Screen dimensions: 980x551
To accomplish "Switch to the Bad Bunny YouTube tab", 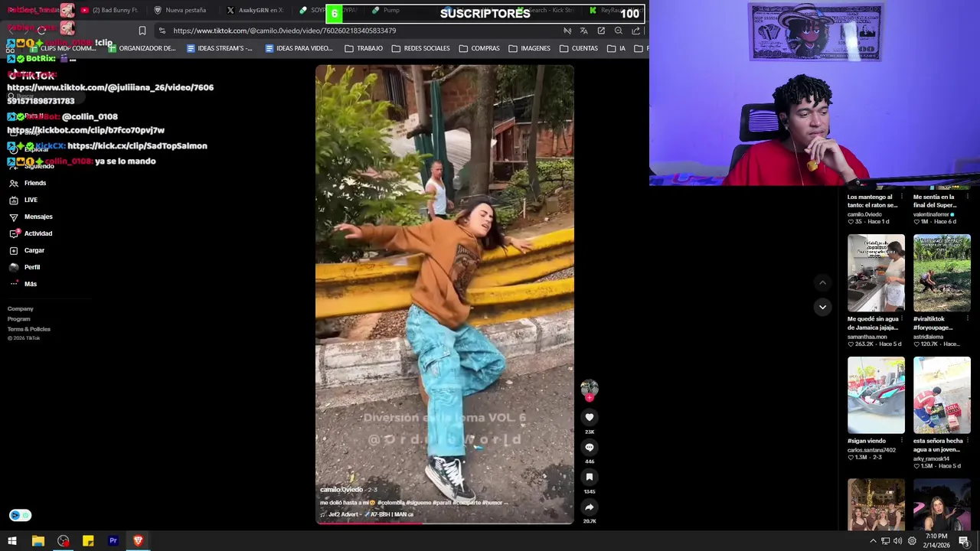I will coord(109,10).
